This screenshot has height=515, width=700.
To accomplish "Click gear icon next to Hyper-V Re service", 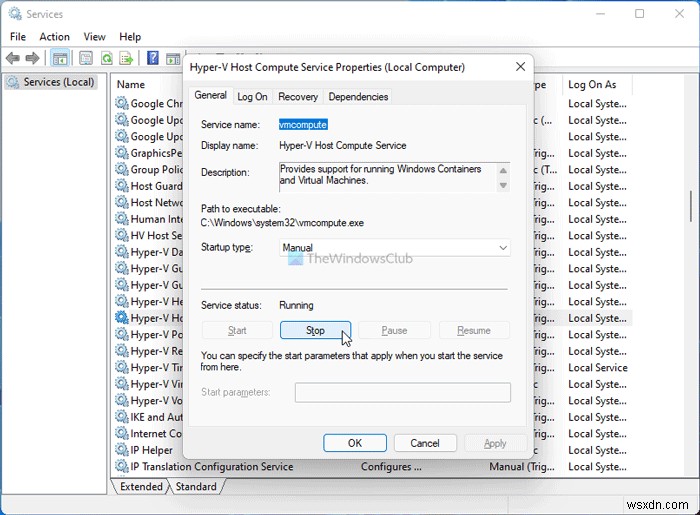I will point(122,350).
